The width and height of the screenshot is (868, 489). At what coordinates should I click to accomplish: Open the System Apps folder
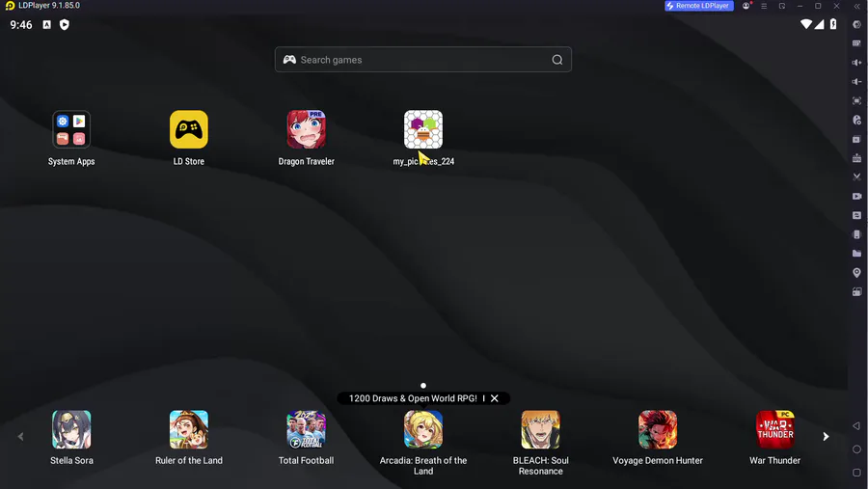(71, 129)
